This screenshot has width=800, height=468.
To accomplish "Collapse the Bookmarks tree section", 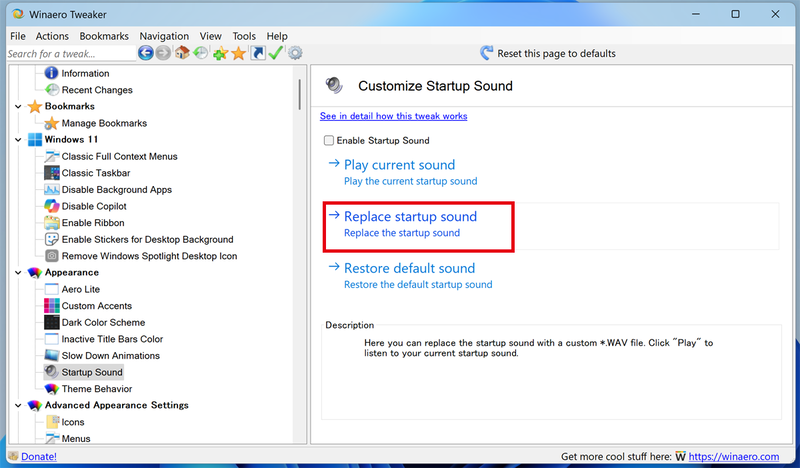I will [x=18, y=107].
